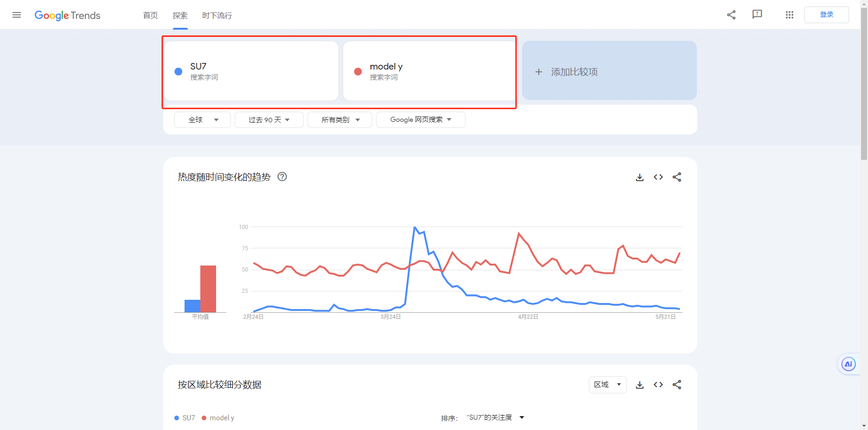Go to the 时下流行 tab
Viewport: 868px width, 430px height.
217,15
